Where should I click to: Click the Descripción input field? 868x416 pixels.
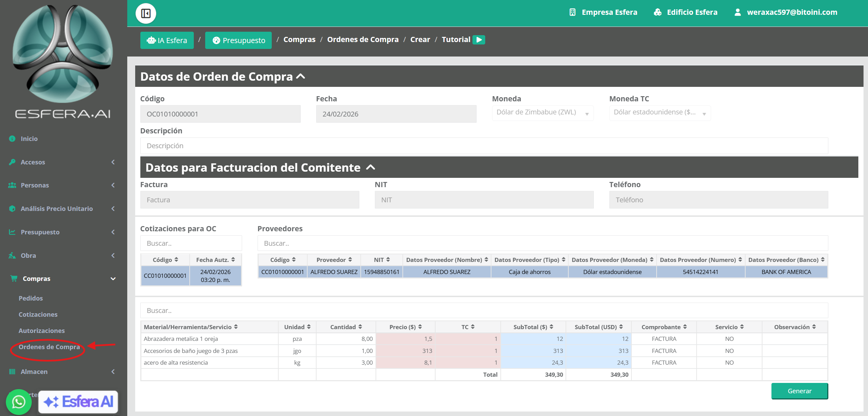coord(484,146)
